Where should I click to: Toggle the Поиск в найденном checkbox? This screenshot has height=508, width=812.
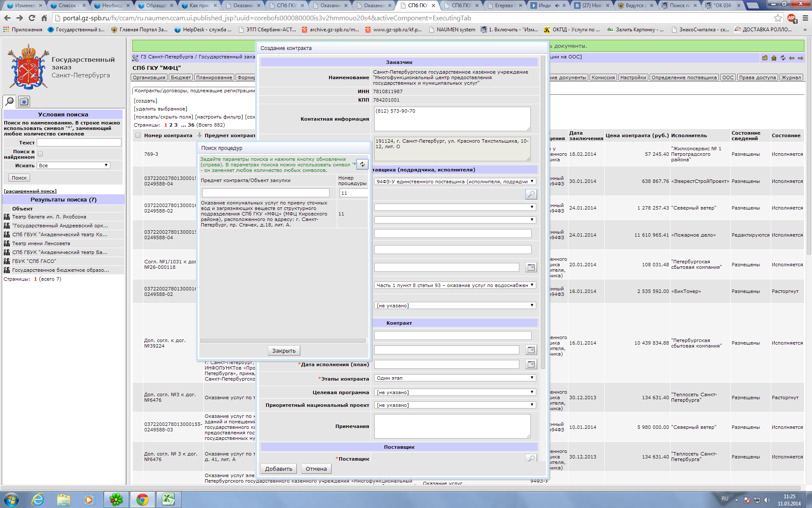40,154
